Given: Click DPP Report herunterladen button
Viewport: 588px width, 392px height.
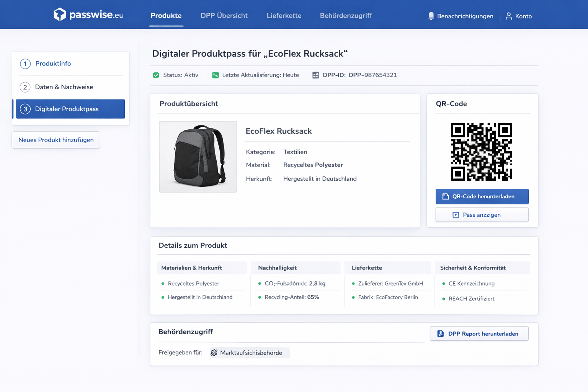Looking at the screenshot, I should pyautogui.click(x=479, y=334).
